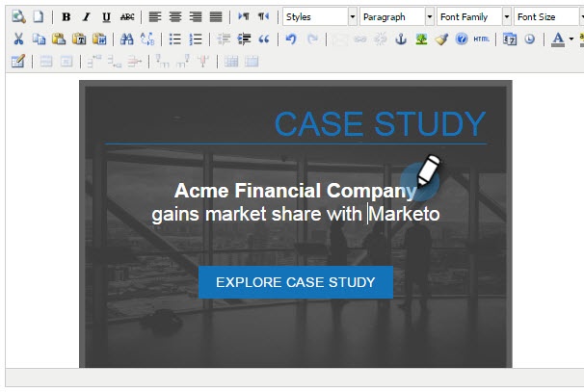Insert an Anchor
Screen dimensions: 584x392
(x=401, y=39)
